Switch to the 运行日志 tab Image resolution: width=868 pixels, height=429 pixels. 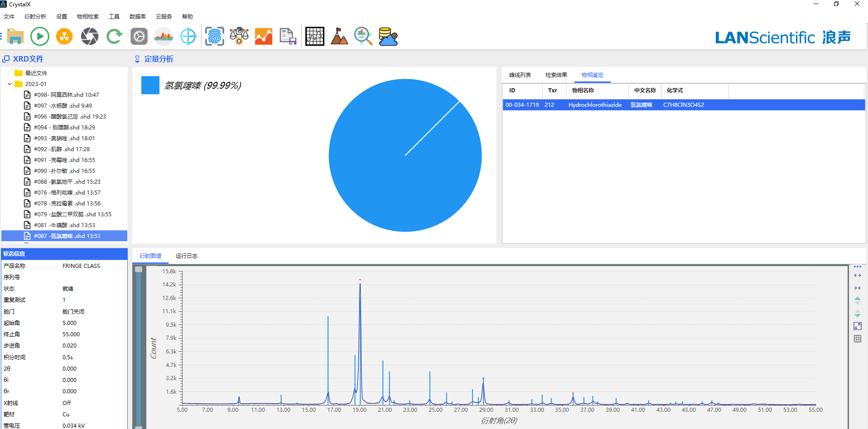pyautogui.click(x=186, y=256)
